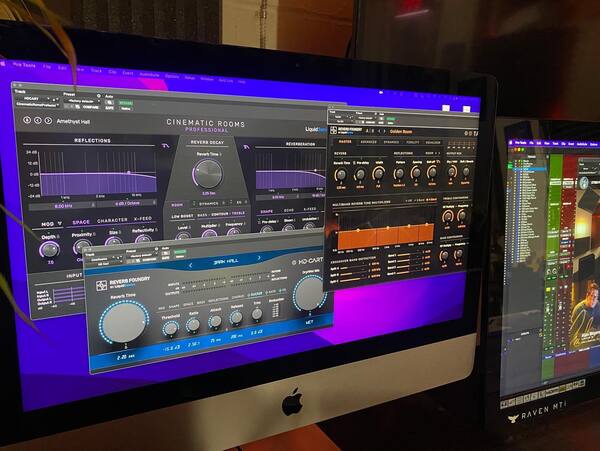This screenshot has width=600, height=451.
Task: Adjust the large Reverb Time knob in HD Cart
Action: tap(124, 321)
